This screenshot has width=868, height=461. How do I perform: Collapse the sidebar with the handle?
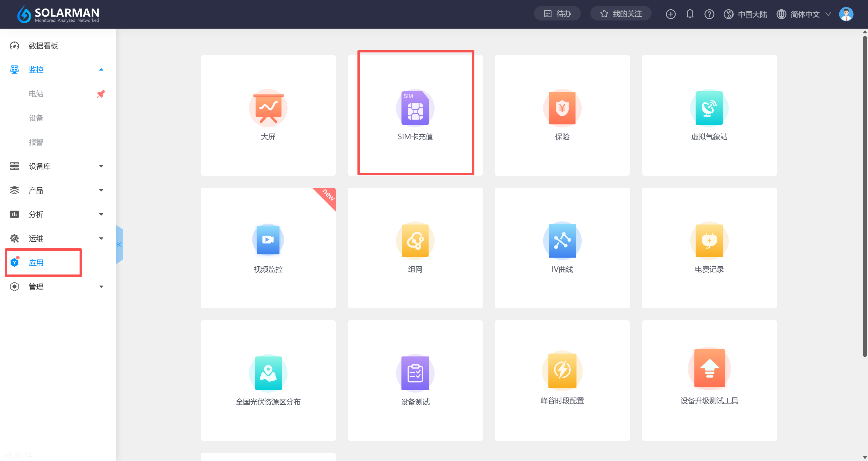point(119,245)
